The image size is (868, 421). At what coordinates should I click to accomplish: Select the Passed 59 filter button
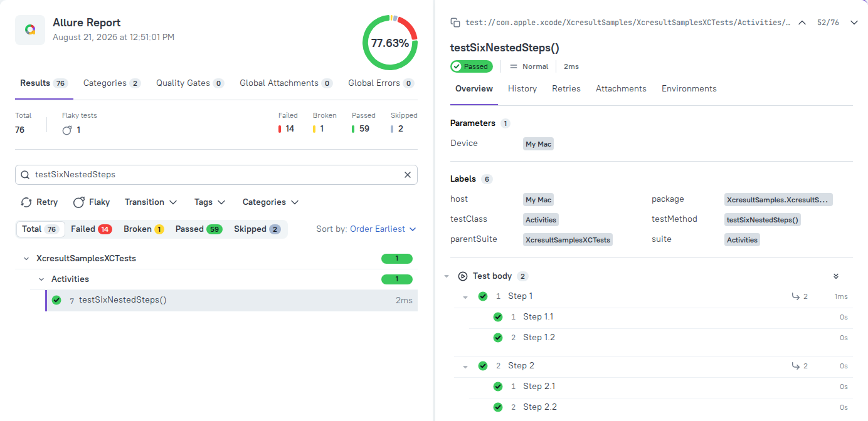199,229
